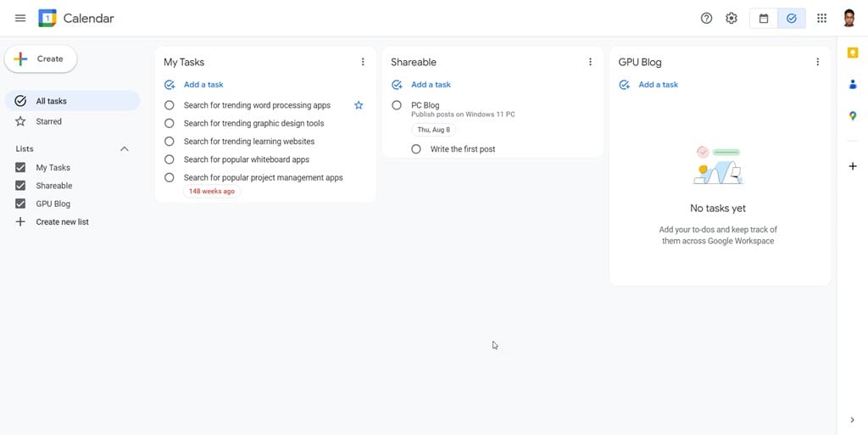Click the Create button
The image size is (868, 435).
pyautogui.click(x=41, y=59)
